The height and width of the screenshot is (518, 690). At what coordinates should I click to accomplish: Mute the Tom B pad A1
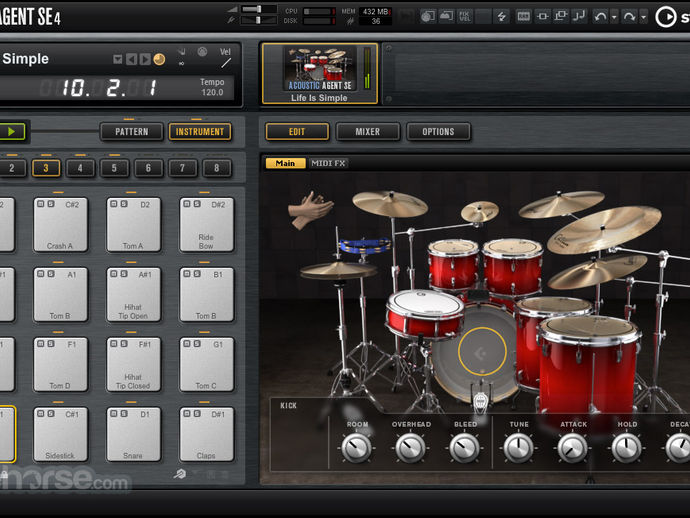(40, 274)
